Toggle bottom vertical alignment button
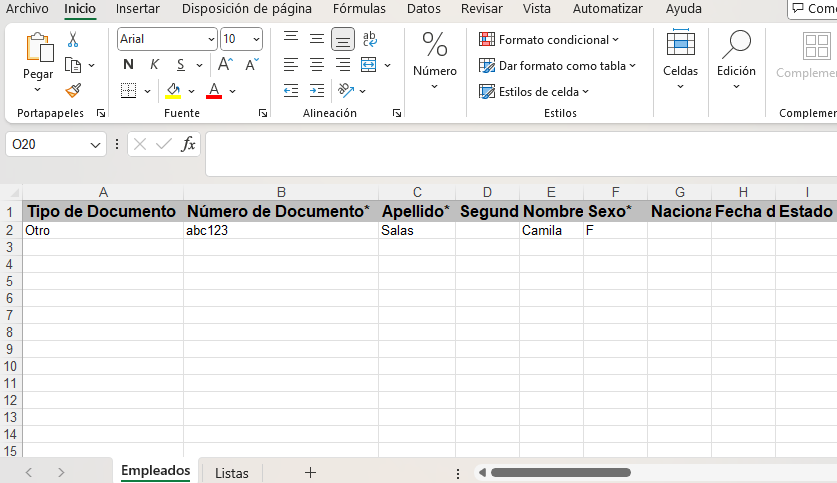The height and width of the screenshot is (483, 837). click(x=343, y=39)
